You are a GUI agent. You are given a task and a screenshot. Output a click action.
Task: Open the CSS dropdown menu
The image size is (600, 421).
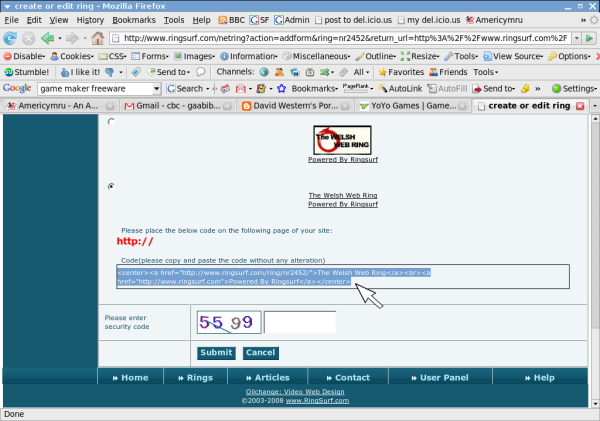tap(112, 56)
